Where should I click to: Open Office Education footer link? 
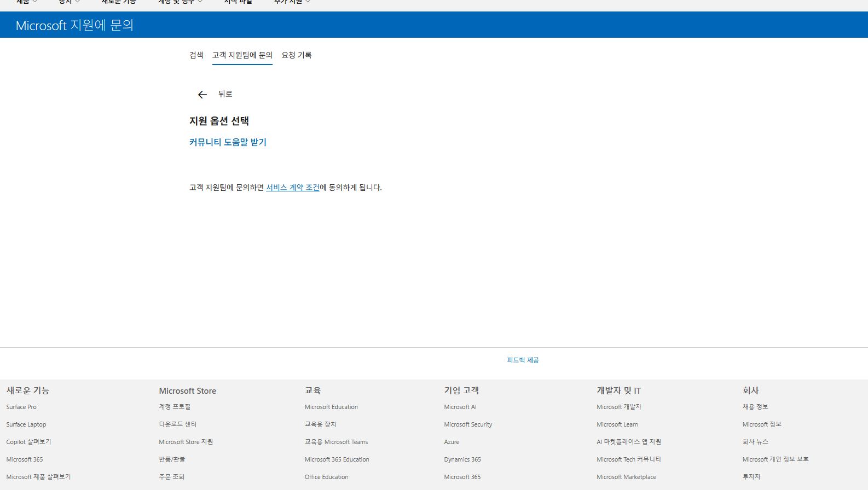pyautogui.click(x=327, y=477)
